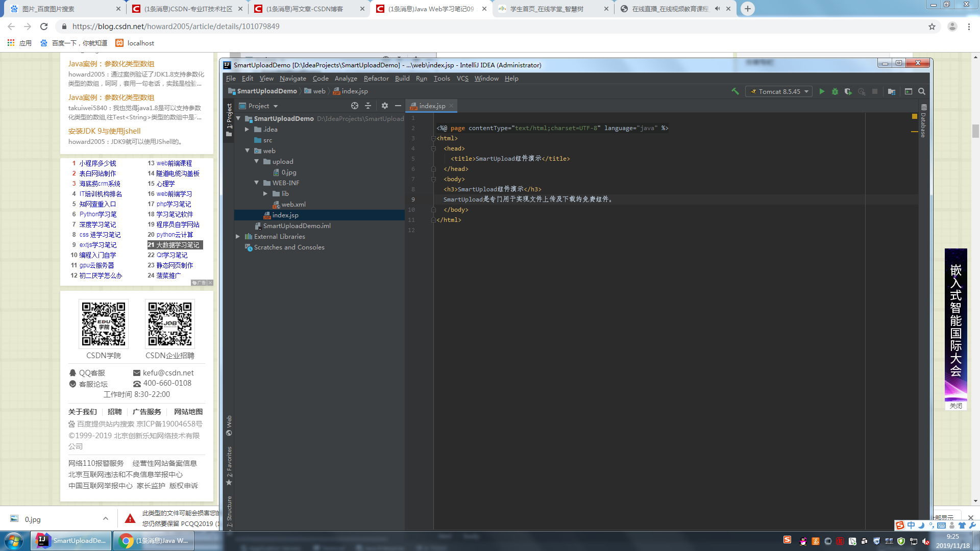980x551 pixels.
Task: Click the Python学习笔 link in sidebar
Action: coord(98,214)
